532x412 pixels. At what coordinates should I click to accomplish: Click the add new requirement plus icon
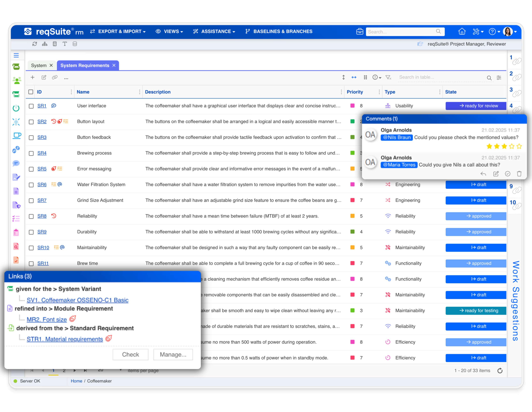click(x=32, y=77)
